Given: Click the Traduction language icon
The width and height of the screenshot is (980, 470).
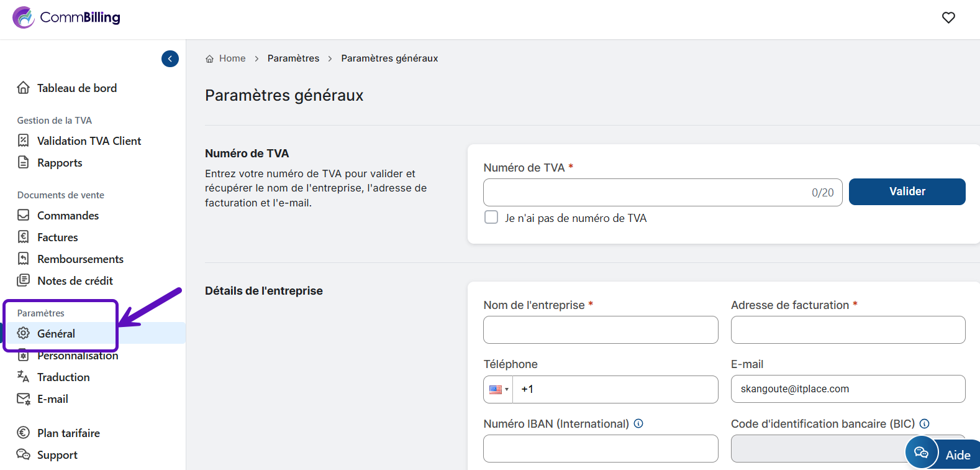Looking at the screenshot, I should [x=24, y=377].
